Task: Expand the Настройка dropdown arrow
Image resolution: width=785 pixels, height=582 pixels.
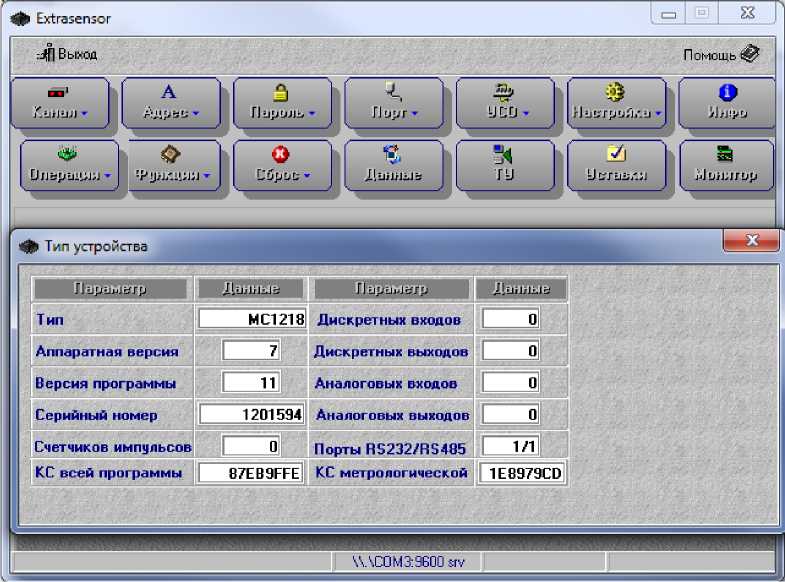Action: pos(658,114)
